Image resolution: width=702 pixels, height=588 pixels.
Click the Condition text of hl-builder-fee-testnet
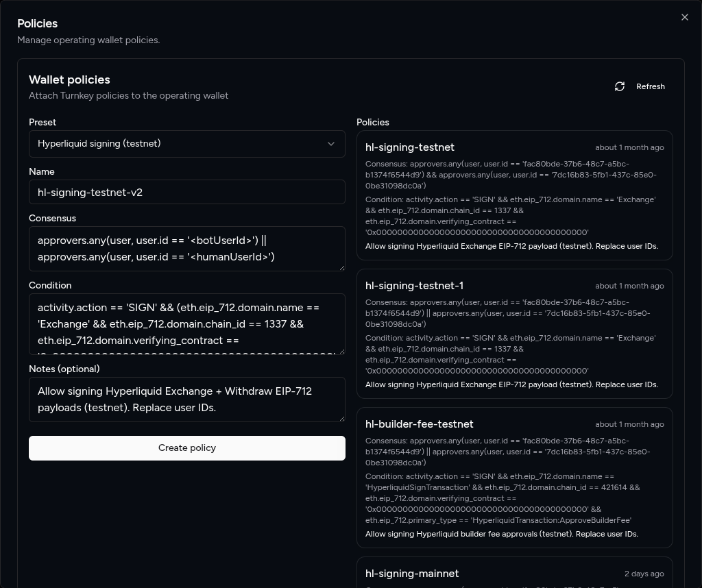503,498
